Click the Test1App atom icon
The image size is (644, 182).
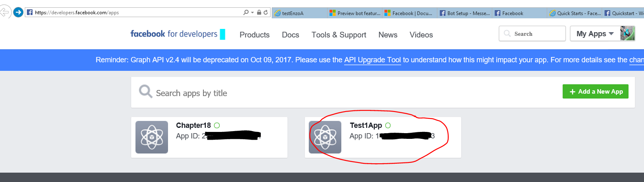pos(325,137)
